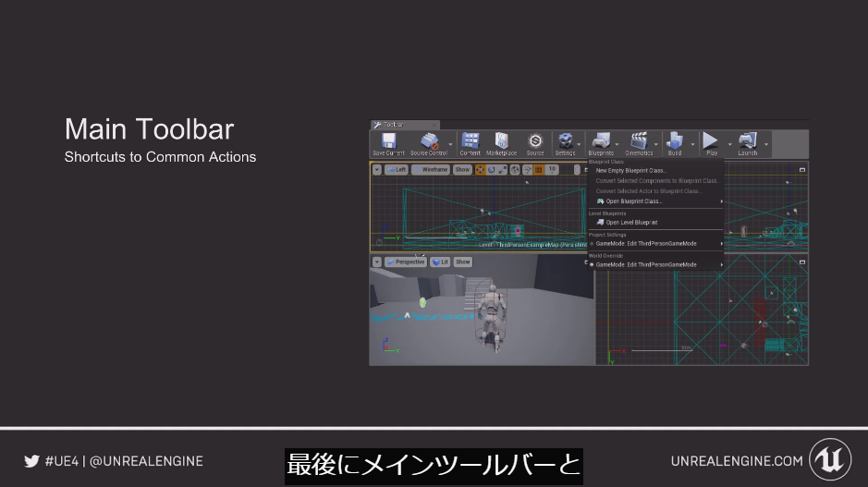Open Project Settings GameMode Edit ThirdPersonGameMode
The height and width of the screenshot is (487, 868).
point(656,244)
